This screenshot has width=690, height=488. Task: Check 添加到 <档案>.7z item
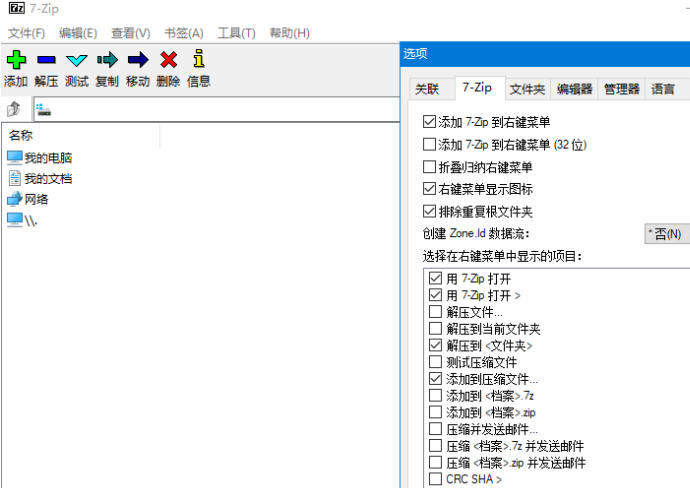coord(435,395)
